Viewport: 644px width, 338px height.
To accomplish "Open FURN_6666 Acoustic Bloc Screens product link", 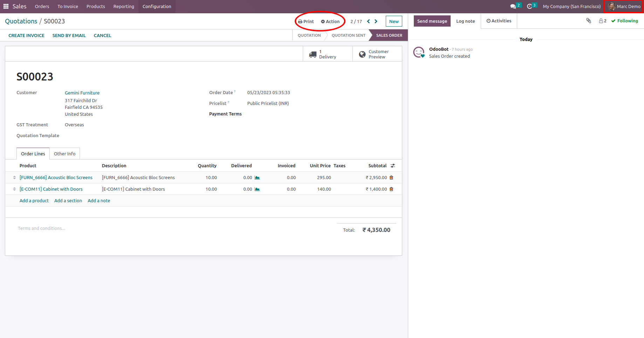I will [56, 178].
